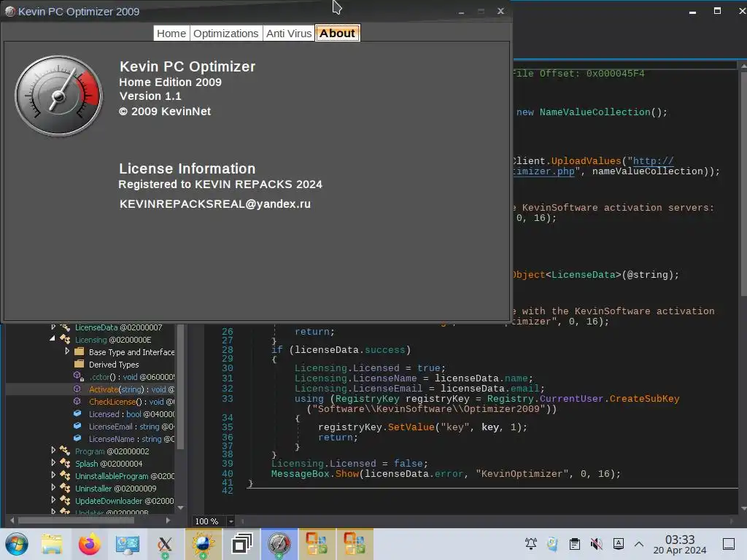This screenshot has width=747, height=560.
Task: Click the registered email KEVINREPACKSREAL@yandex.ru text
Action: click(x=215, y=204)
